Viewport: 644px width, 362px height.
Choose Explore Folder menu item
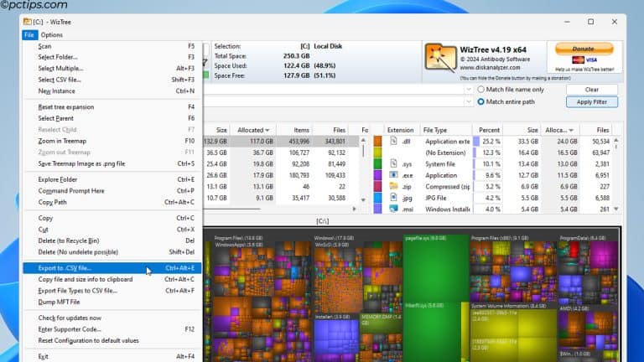pyautogui.click(x=112, y=179)
